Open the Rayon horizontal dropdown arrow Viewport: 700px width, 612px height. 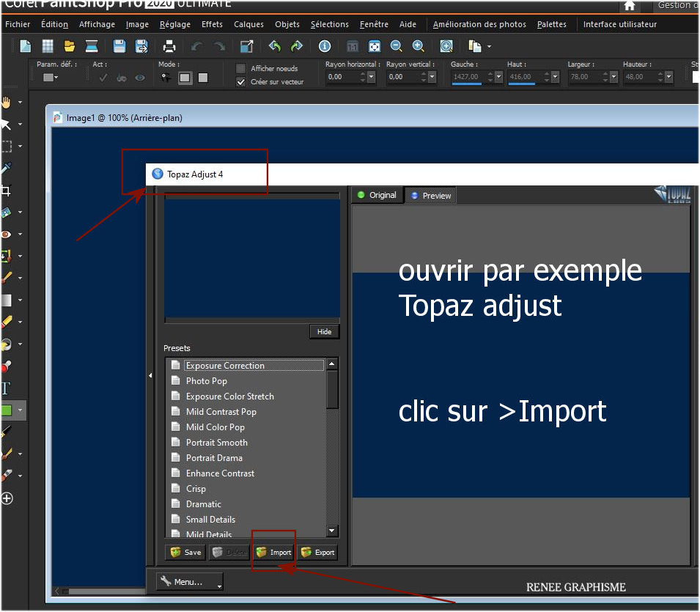[371, 77]
